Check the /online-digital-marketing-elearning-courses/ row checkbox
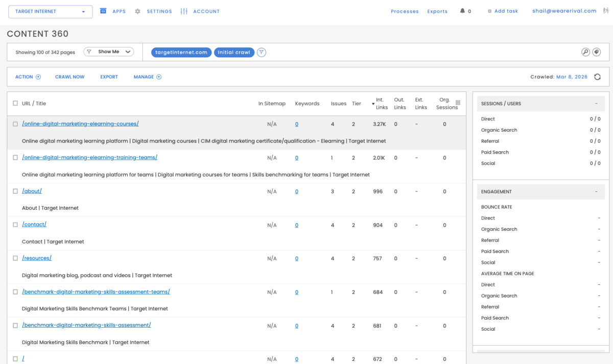 pyautogui.click(x=15, y=124)
